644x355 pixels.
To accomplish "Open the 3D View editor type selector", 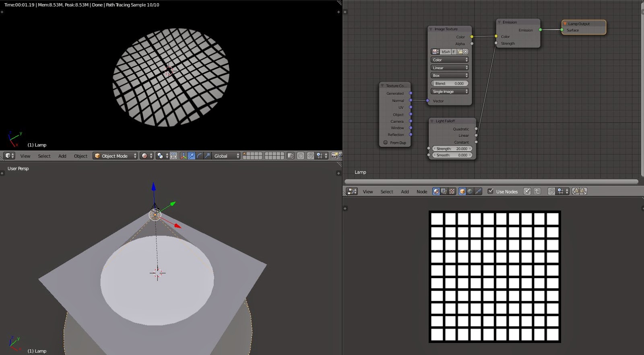I will click(x=9, y=156).
